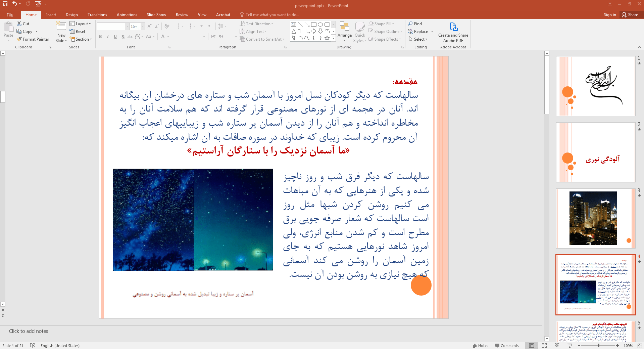This screenshot has width=644, height=349.
Task: Toggle Underline formatting
Action: (x=115, y=37)
